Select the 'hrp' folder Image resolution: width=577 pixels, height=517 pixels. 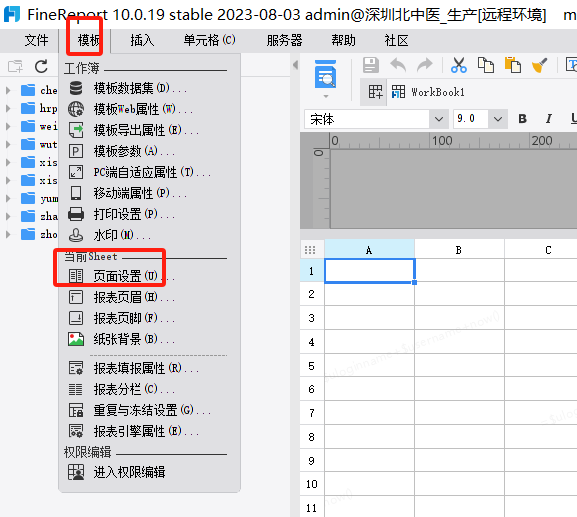[x=39, y=108]
